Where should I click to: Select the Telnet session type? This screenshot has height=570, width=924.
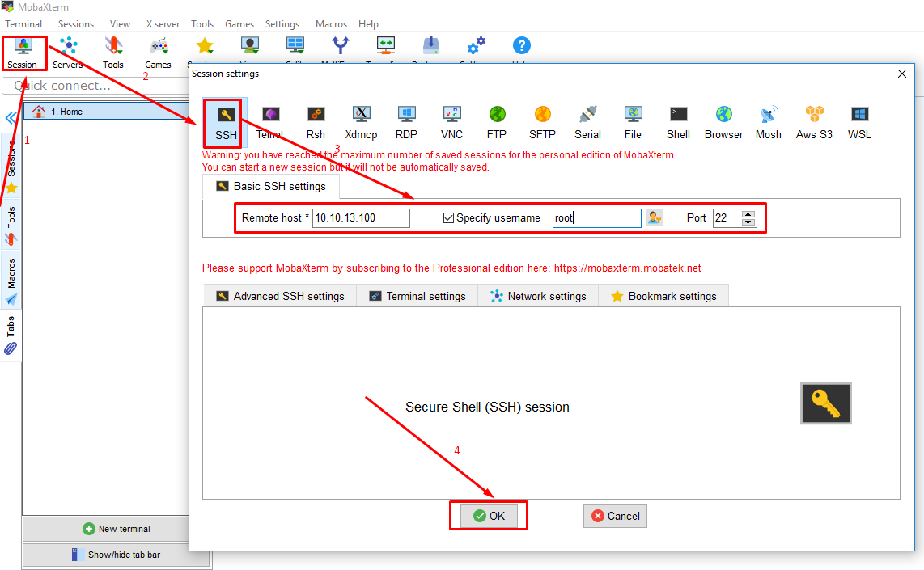[270, 122]
